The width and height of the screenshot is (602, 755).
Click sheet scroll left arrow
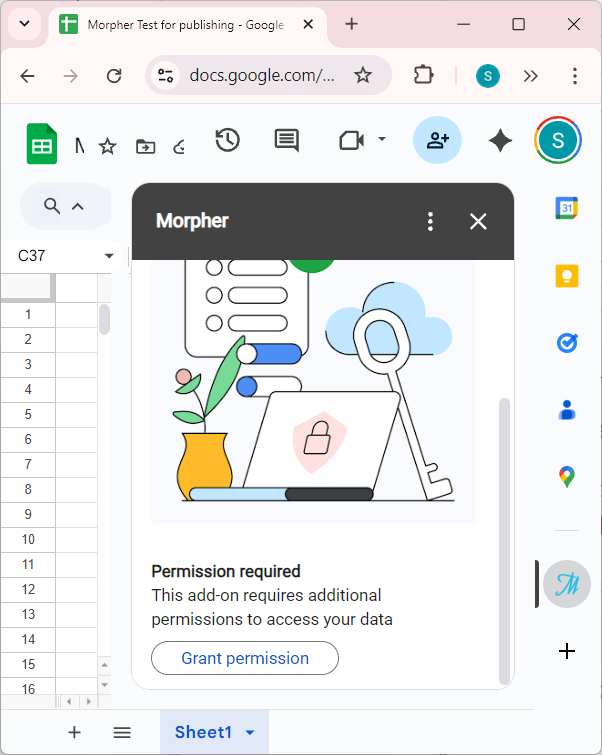pos(69,702)
